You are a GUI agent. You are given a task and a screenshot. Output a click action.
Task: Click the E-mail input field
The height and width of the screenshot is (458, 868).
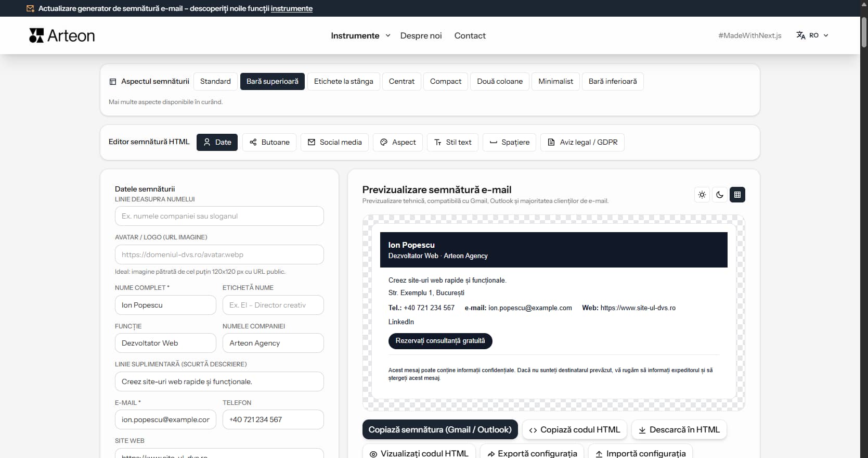[165, 419]
